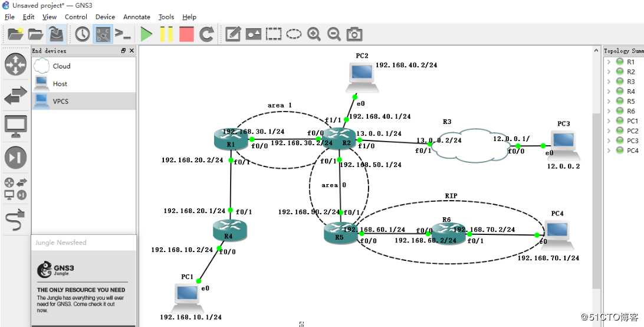Select Host in the End devices list

pos(84,83)
